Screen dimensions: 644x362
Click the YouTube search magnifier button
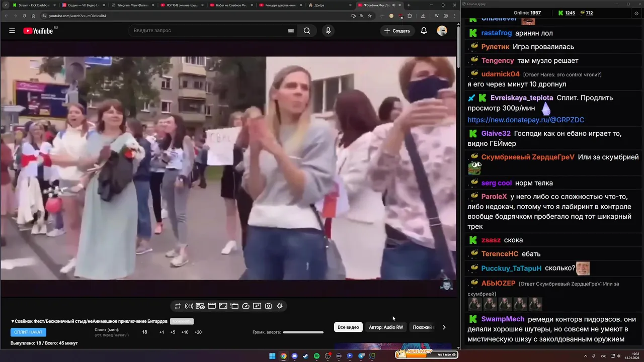(x=307, y=31)
